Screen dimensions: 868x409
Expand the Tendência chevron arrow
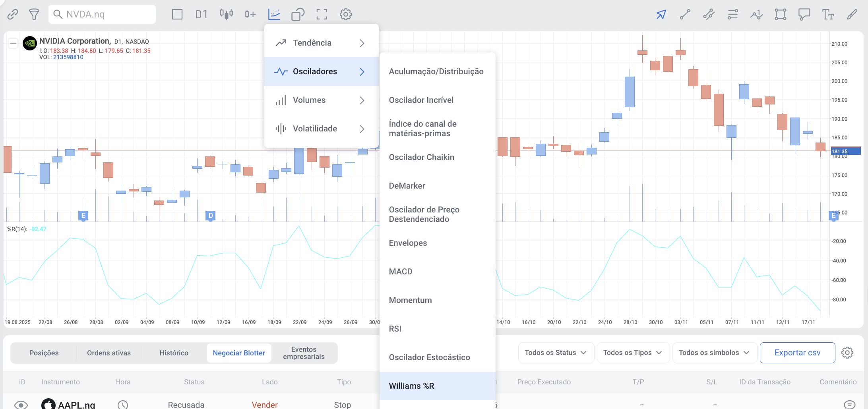(362, 43)
